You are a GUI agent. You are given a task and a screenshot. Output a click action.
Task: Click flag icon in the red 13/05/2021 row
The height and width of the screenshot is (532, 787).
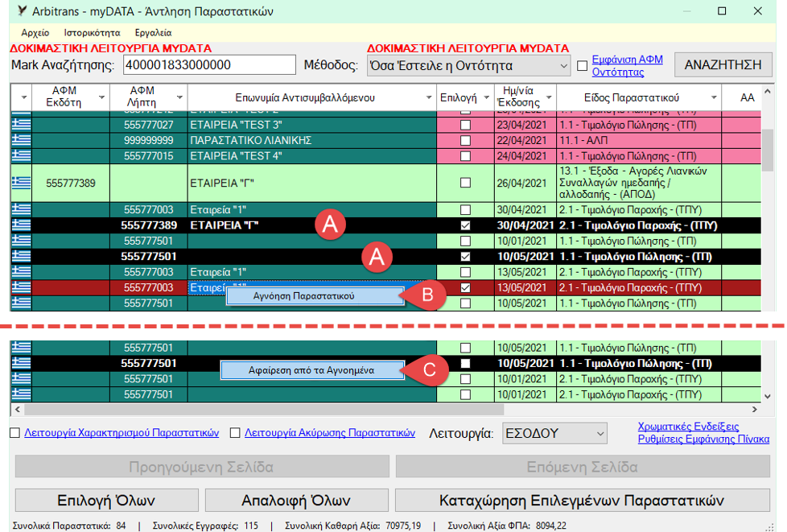(x=21, y=287)
